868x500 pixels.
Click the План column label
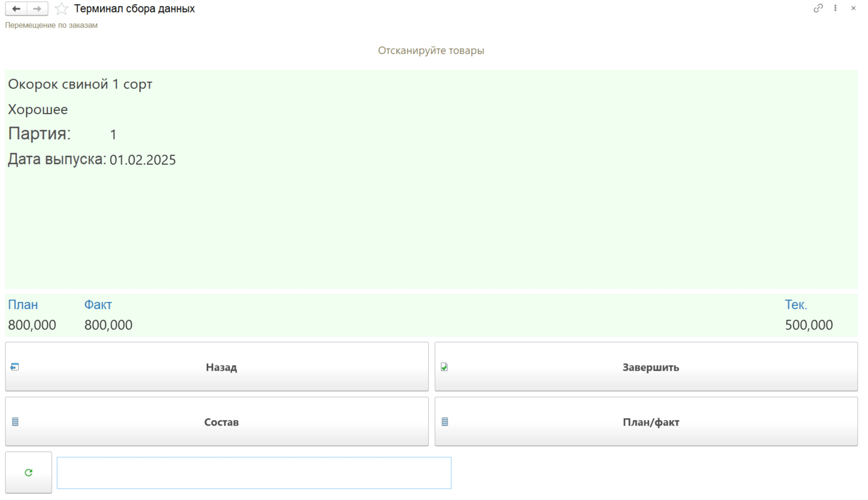point(23,305)
